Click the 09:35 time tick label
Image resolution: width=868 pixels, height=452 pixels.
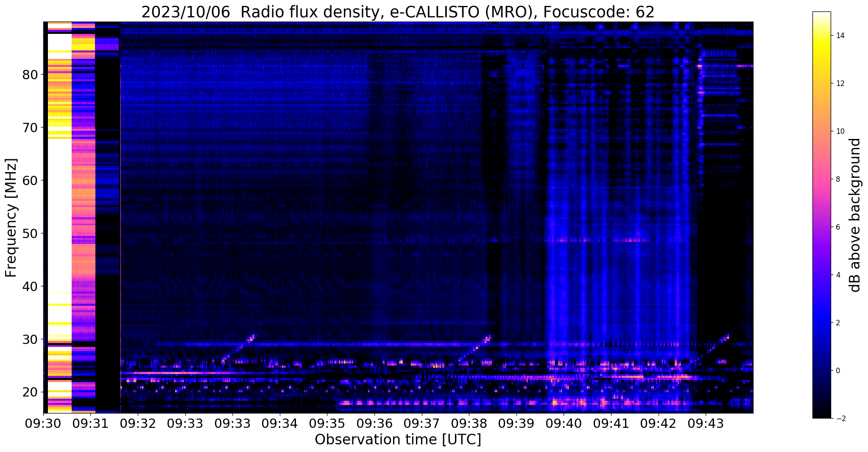click(x=327, y=424)
